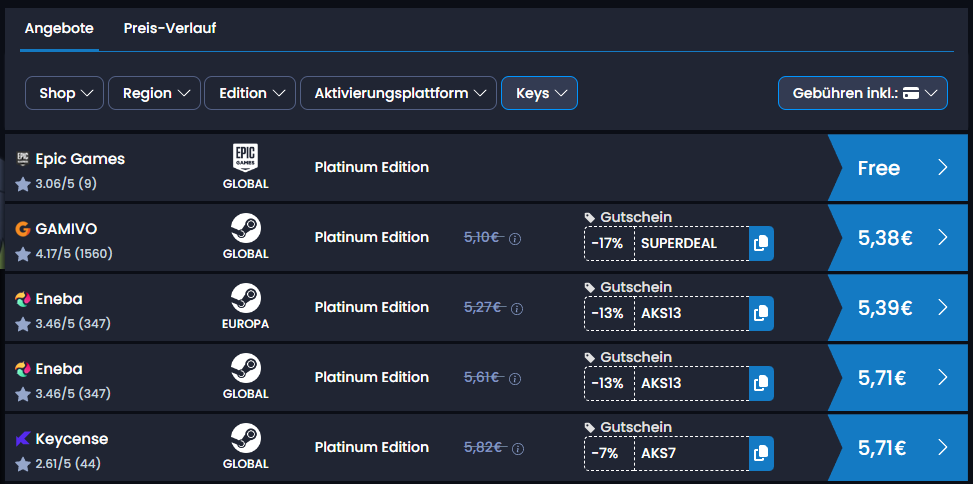Open the Keys filter dropdown
The height and width of the screenshot is (484, 973).
point(539,93)
